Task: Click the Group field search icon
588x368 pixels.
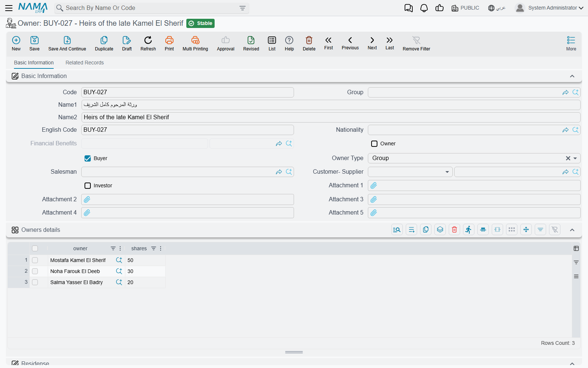Action: [576, 92]
